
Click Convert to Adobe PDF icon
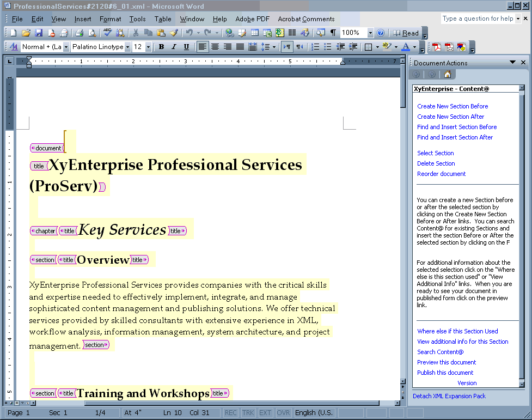point(437,47)
